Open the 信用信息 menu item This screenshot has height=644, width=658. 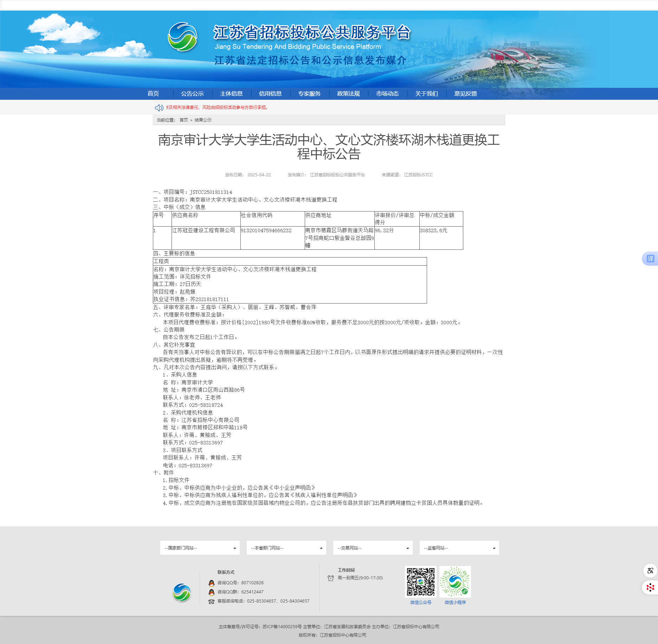coord(270,93)
